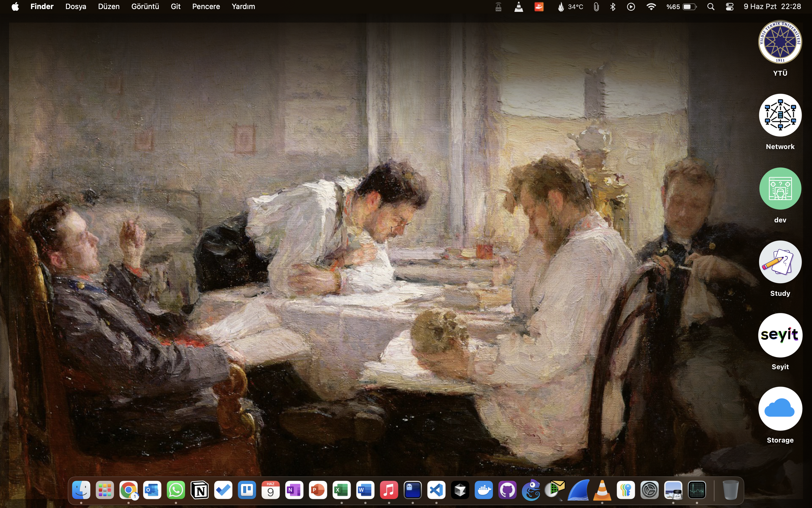Screen dimensions: 812x508
Task: Open the envelope with magnifier app
Action: pos(555,490)
